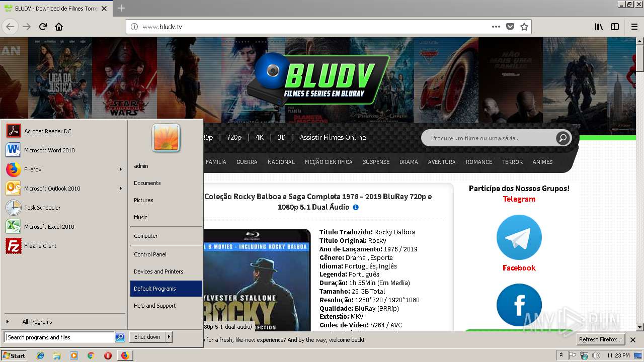Filter by 720p quality link
Screen dimensions: 644x362
point(234,137)
